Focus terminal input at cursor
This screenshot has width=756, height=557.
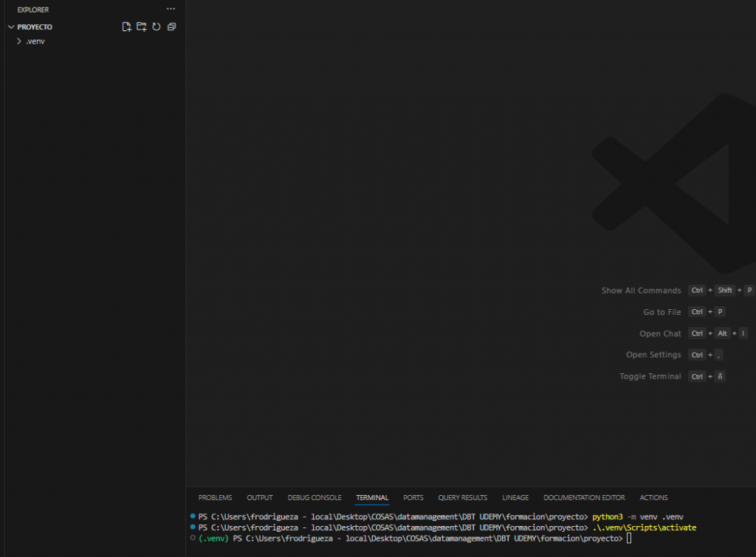(629, 539)
